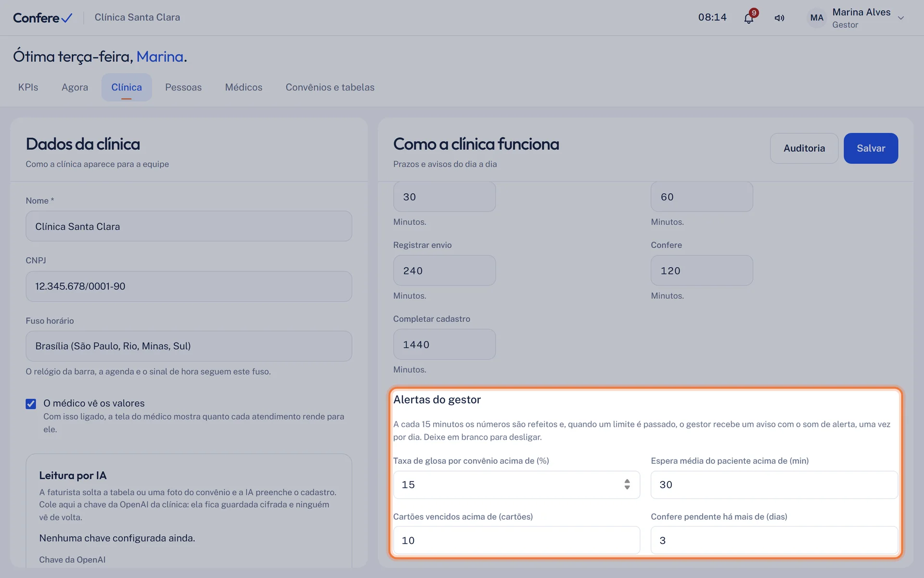The height and width of the screenshot is (578, 924).
Task: Click the 'Alertas do gestor' heading
Action: [x=437, y=400]
